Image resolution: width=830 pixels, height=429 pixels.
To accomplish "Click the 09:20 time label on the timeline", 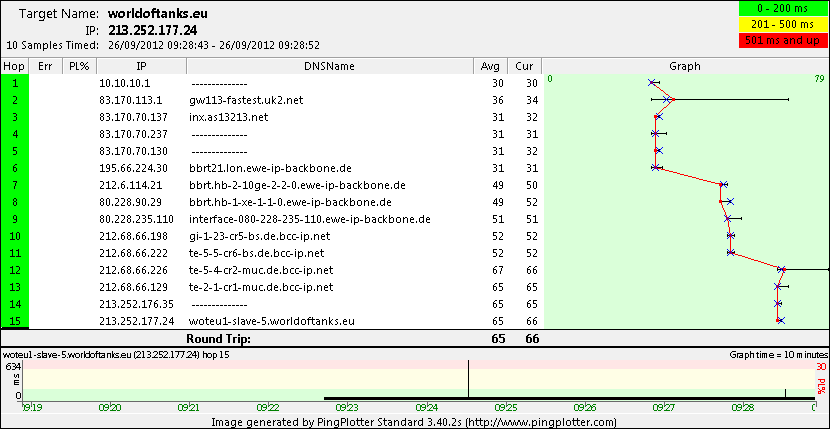I will click(x=111, y=408).
